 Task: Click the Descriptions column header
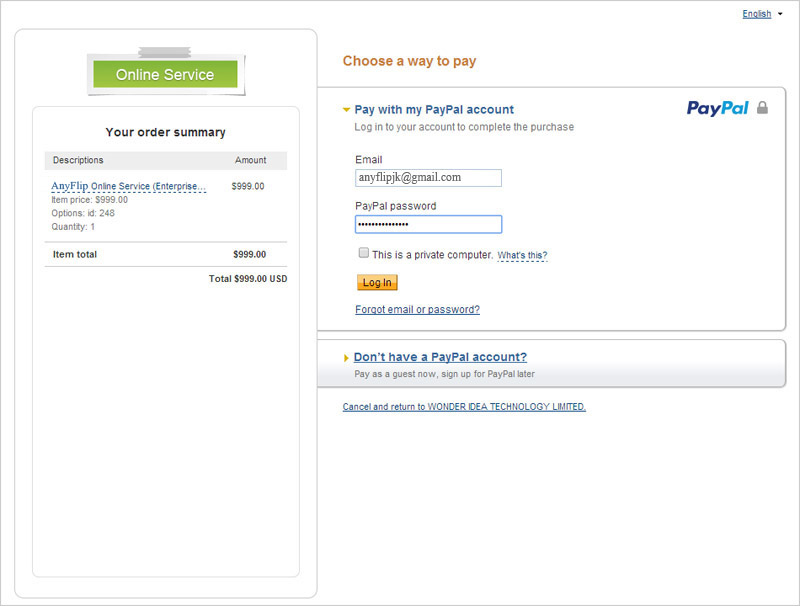tap(78, 160)
